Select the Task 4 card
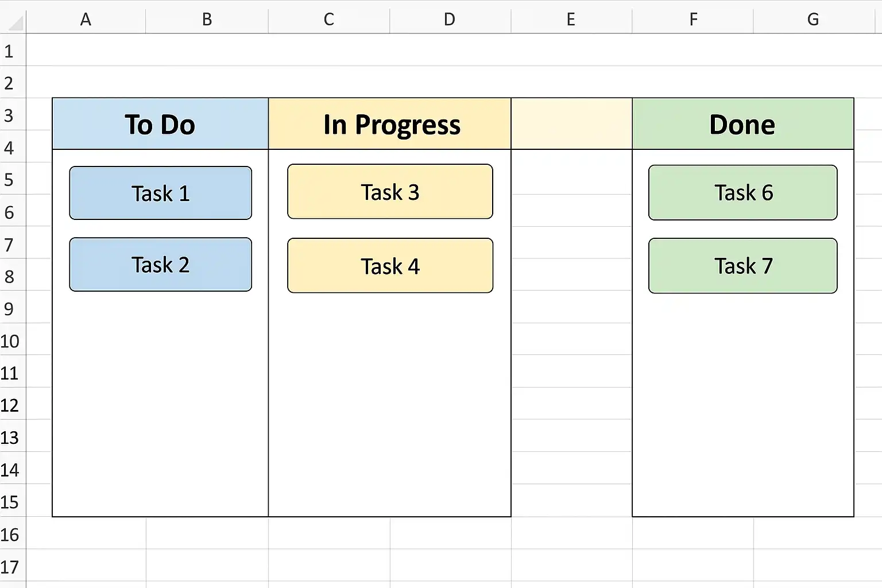The height and width of the screenshot is (588, 882). tap(390, 266)
